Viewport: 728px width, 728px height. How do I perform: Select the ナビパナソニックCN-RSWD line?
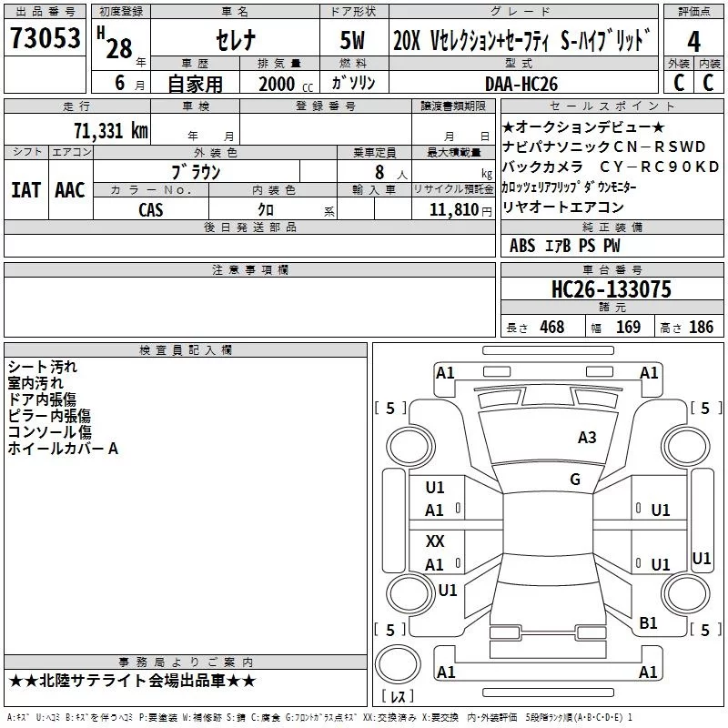tap(604, 147)
